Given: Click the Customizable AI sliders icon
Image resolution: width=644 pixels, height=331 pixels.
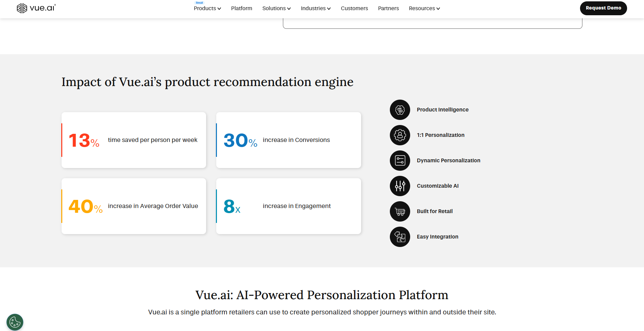Looking at the screenshot, I should (x=400, y=186).
